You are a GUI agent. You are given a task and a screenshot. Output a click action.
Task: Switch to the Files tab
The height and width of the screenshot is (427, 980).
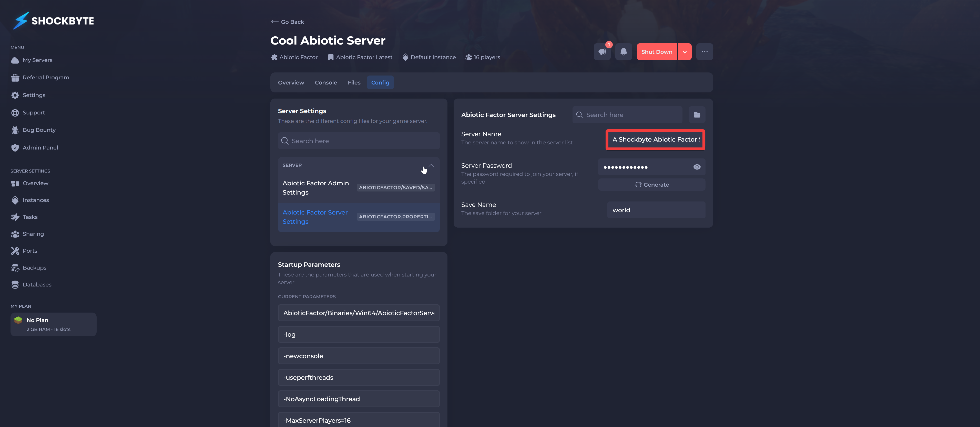point(354,82)
